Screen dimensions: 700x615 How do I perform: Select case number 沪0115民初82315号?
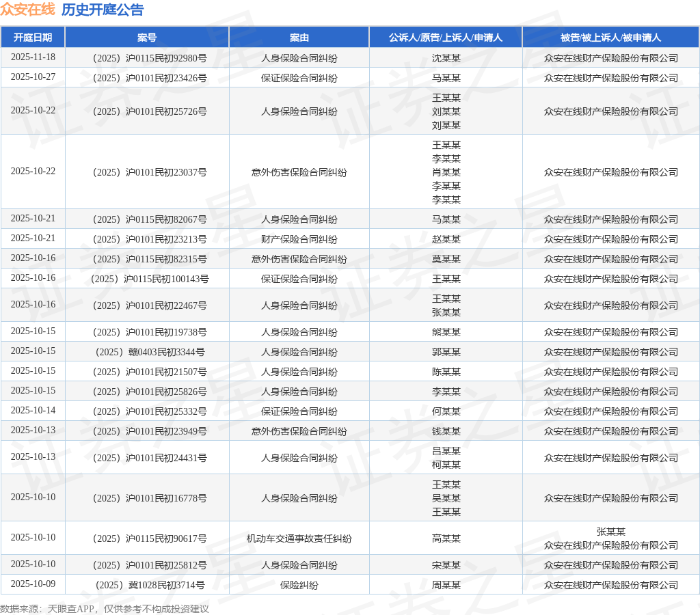[x=150, y=259]
